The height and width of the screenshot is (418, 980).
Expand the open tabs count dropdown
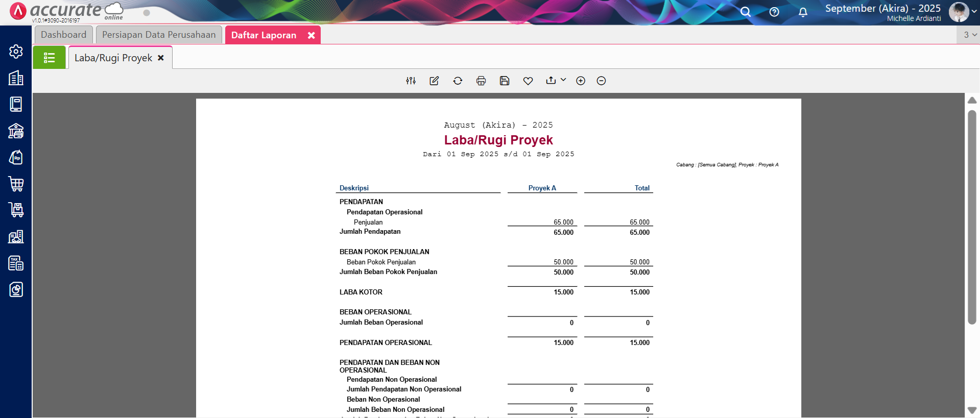970,35
